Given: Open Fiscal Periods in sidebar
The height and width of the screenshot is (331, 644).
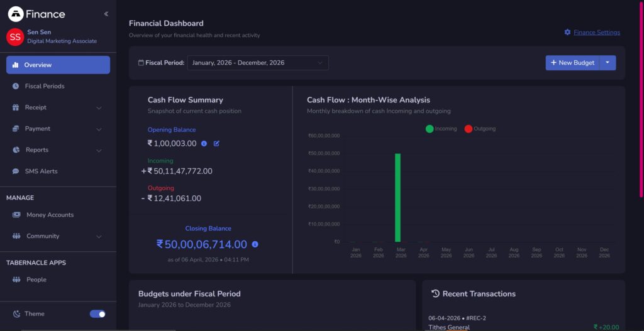Looking at the screenshot, I should 44,86.
